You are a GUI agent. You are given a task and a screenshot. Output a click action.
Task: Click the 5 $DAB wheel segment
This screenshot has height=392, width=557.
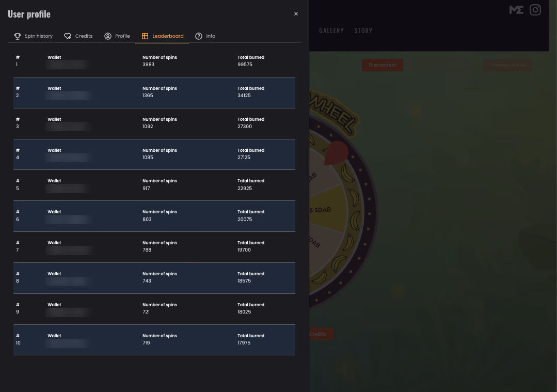tap(327, 210)
